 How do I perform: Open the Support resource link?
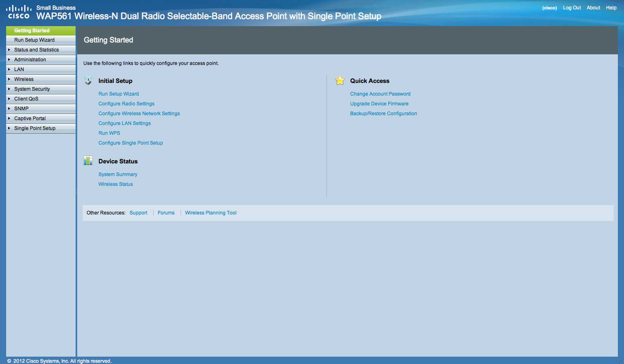[138, 213]
